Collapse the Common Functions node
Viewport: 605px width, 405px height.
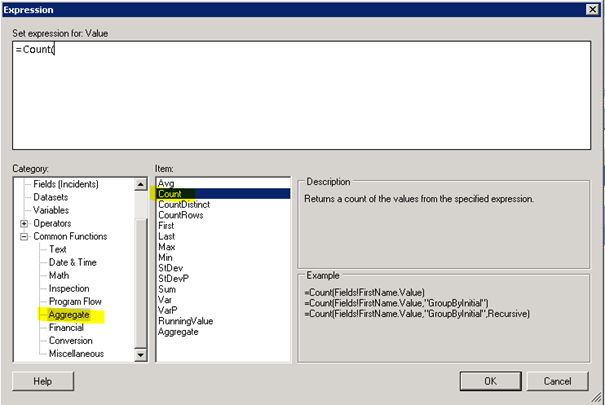tap(23, 236)
